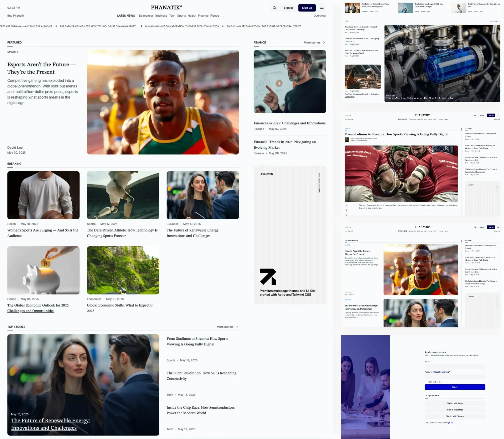Share the article via the Twitter icon
Viewport: 504px width, 439px height.
[x=346, y=206]
